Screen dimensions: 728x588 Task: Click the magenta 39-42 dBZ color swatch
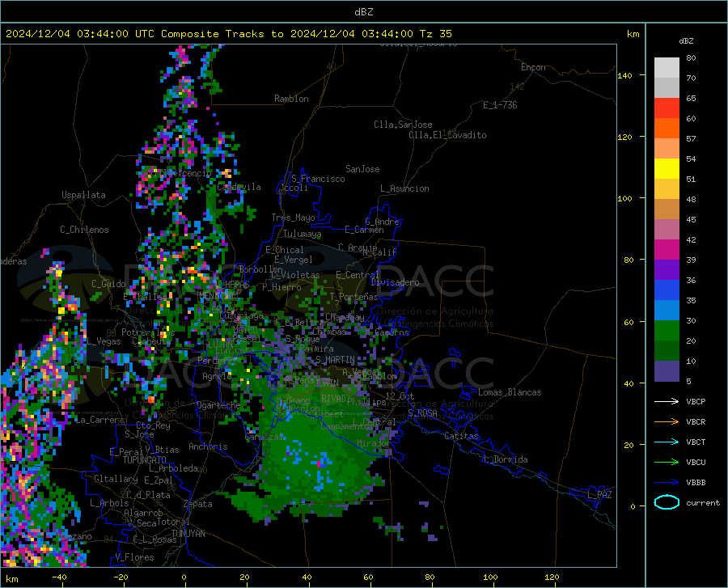(x=667, y=250)
